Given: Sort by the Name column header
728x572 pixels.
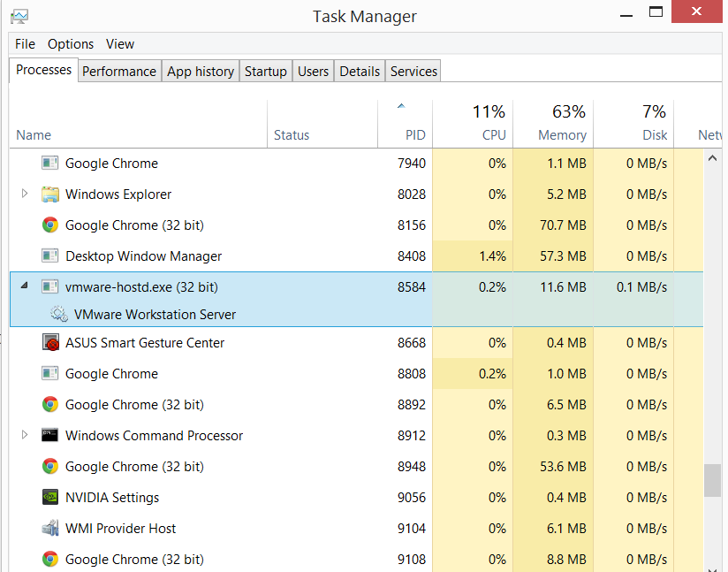Looking at the screenshot, I should tap(139, 124).
